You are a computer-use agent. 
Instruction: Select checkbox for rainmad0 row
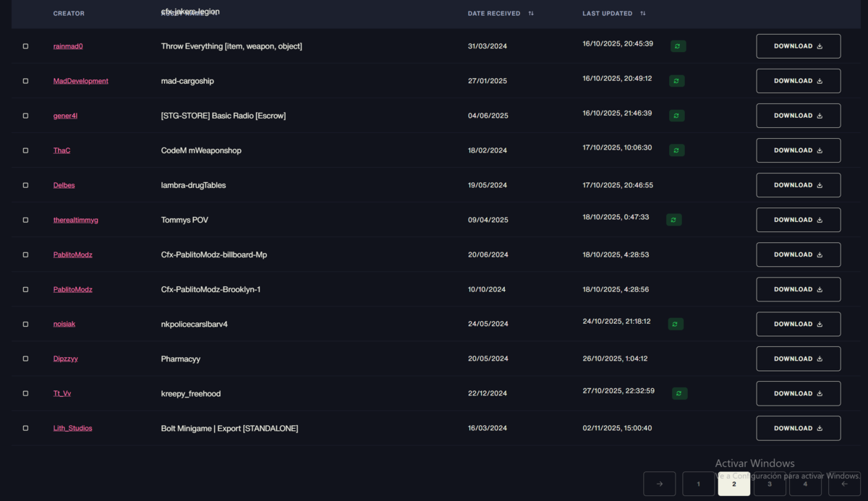25,46
